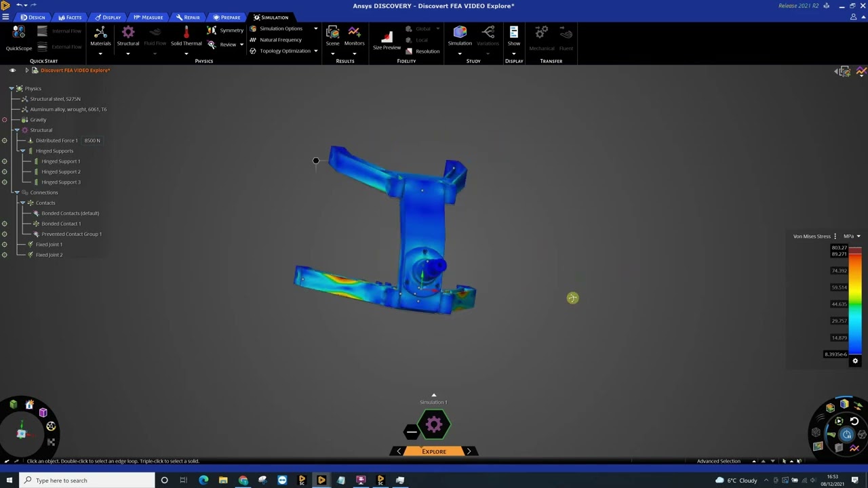Open the hamburger application menu
This screenshot has height=488, width=868.
pyautogui.click(x=5, y=17)
